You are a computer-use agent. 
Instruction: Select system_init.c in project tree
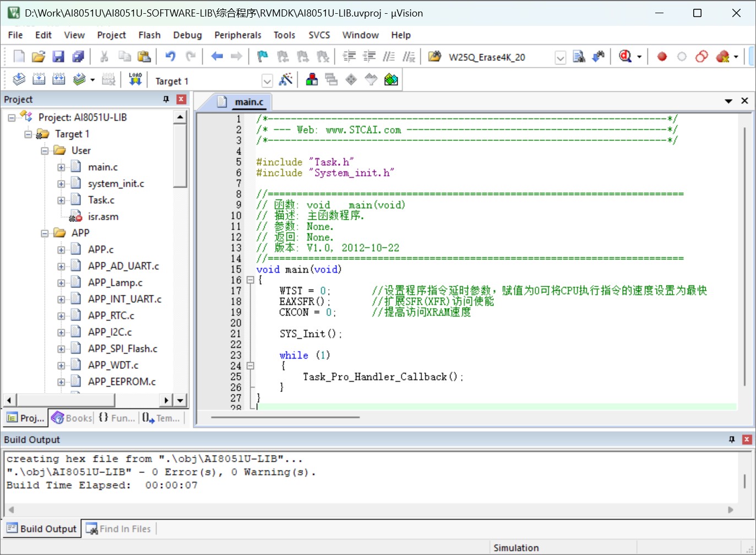pyautogui.click(x=116, y=183)
